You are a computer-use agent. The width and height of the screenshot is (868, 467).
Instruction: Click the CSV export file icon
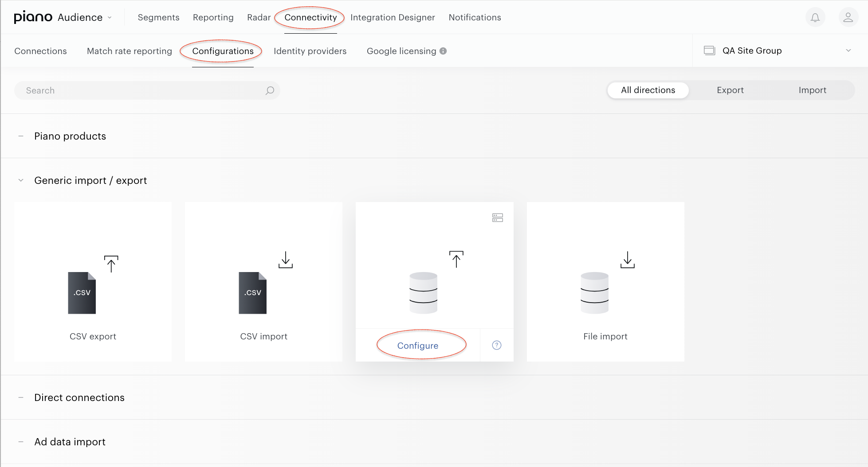coord(82,293)
